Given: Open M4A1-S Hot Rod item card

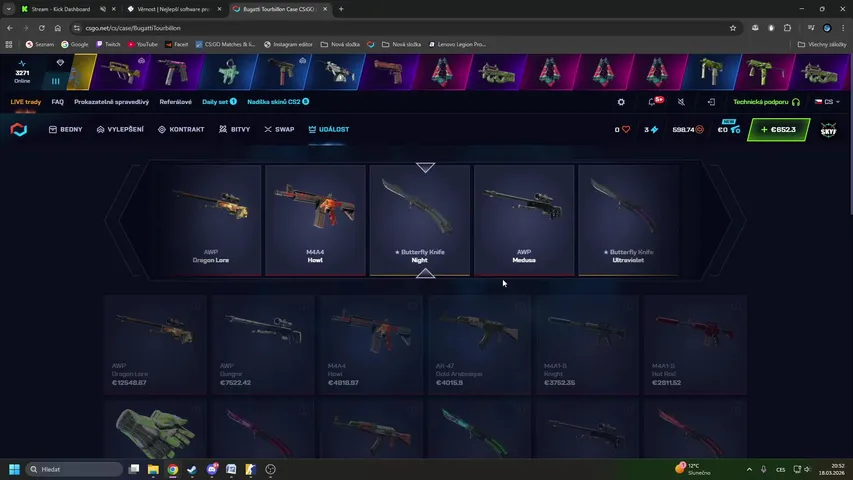Looking at the screenshot, I should click(x=695, y=344).
